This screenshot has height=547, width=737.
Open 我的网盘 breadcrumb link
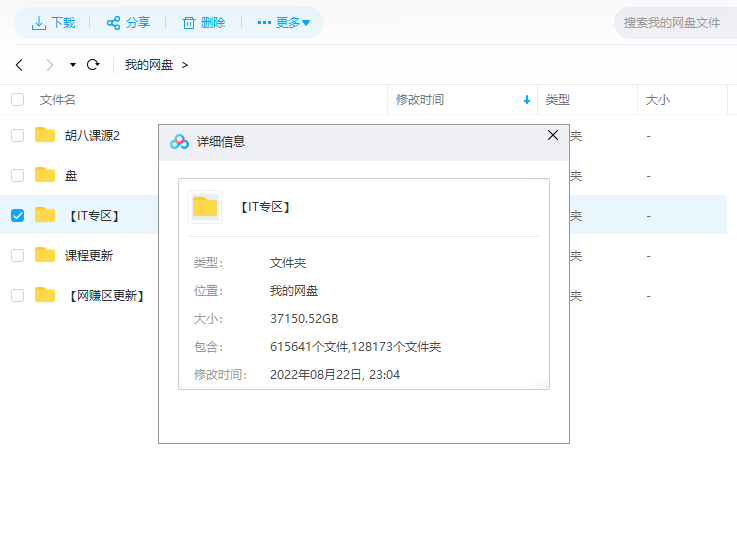point(149,65)
